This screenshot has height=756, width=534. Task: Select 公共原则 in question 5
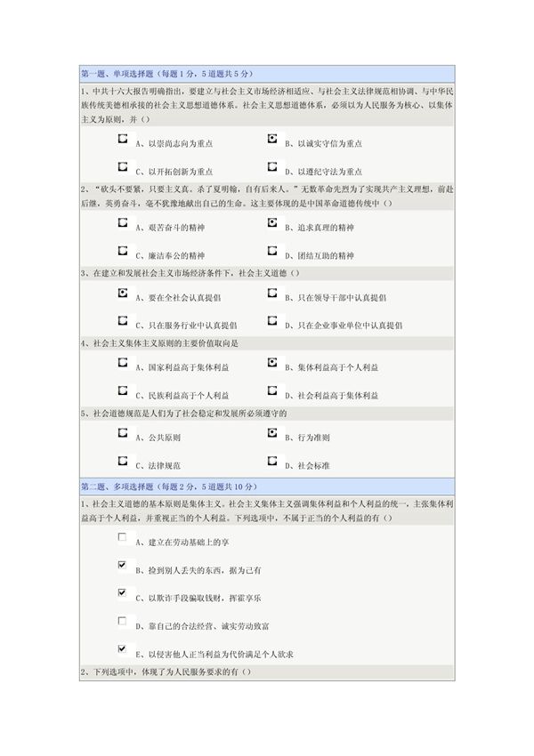[122, 433]
